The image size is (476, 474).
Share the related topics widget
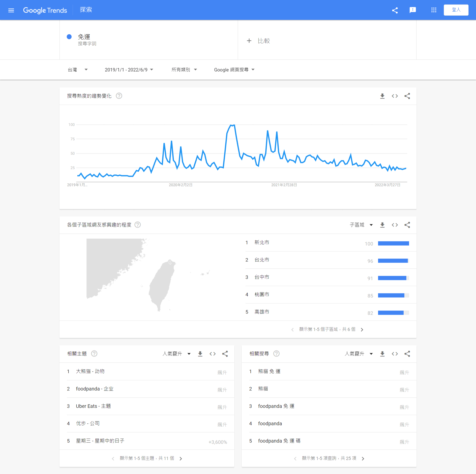point(225,354)
